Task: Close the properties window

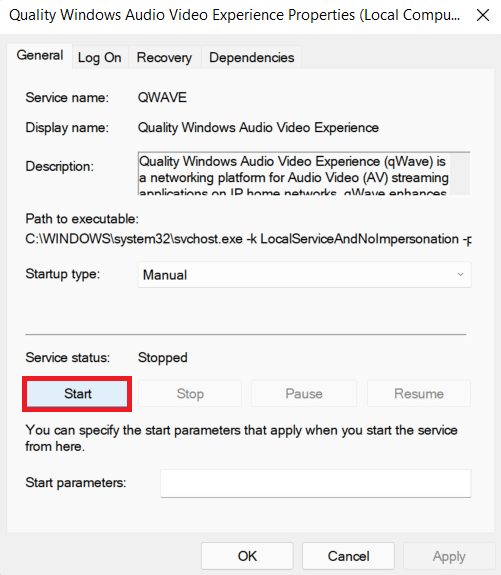Action: point(483,15)
